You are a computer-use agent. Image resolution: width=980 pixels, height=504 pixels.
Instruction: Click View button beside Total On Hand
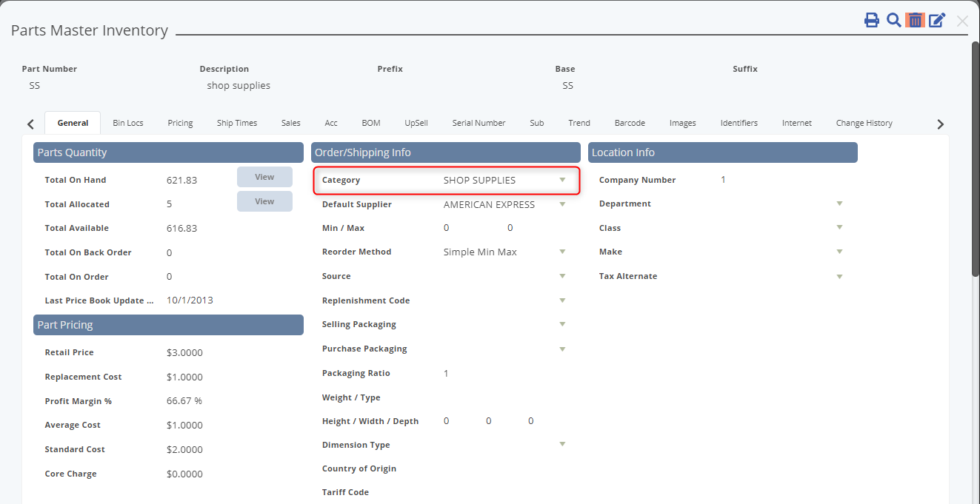(x=264, y=177)
